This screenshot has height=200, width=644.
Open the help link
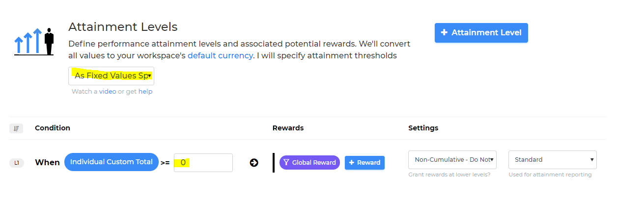(145, 92)
